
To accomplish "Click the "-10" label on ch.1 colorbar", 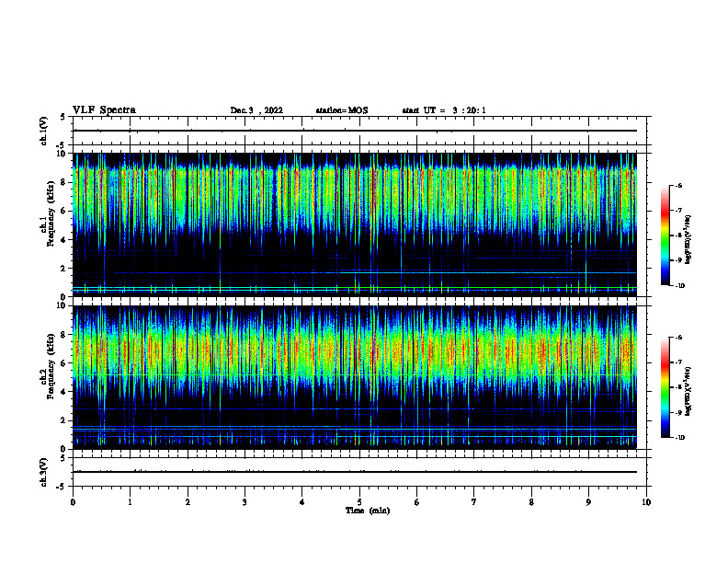I will coord(679,285).
